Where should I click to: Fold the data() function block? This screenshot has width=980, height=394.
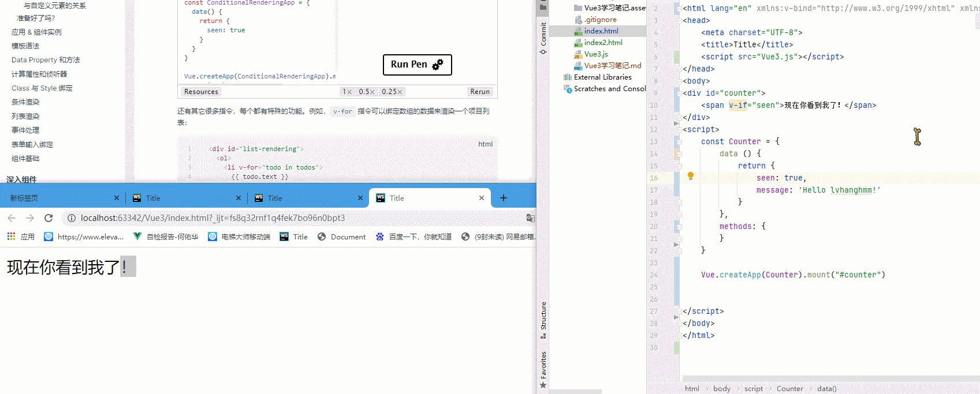[679, 153]
